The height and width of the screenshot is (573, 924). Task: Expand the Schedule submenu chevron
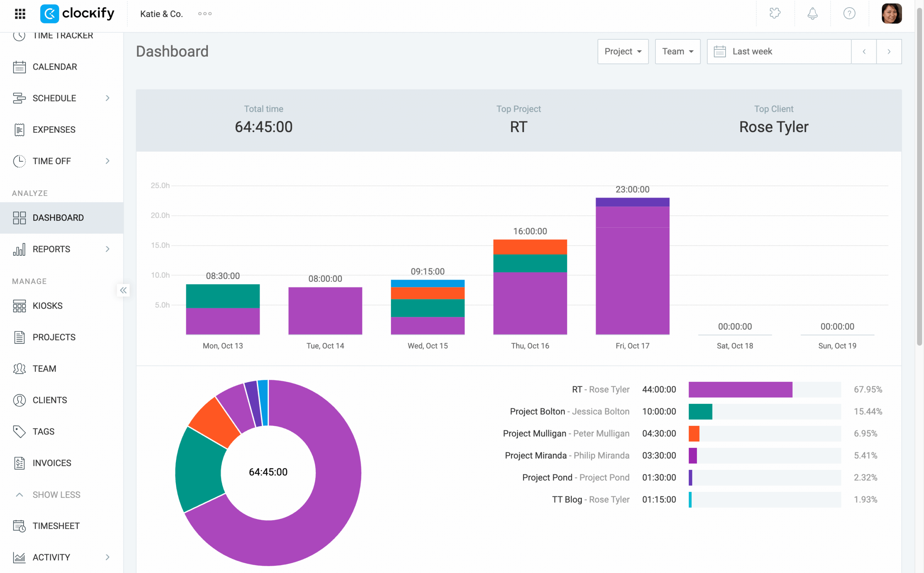point(108,98)
